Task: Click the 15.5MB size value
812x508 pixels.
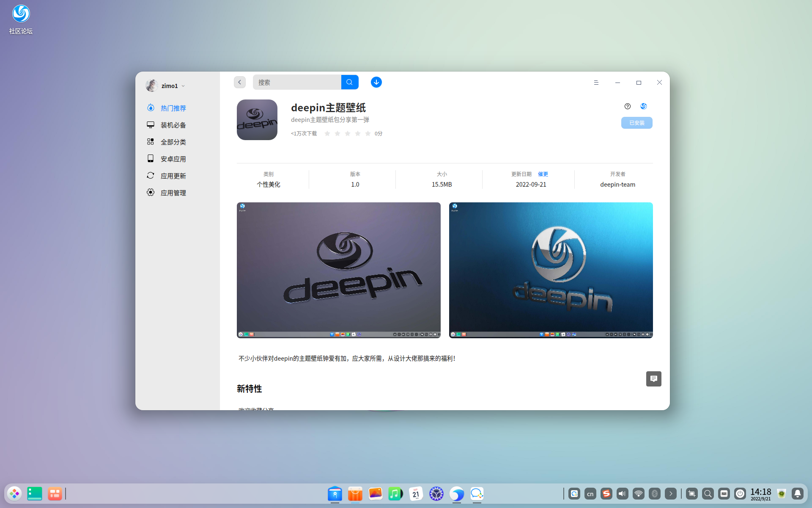Action: [442, 185]
